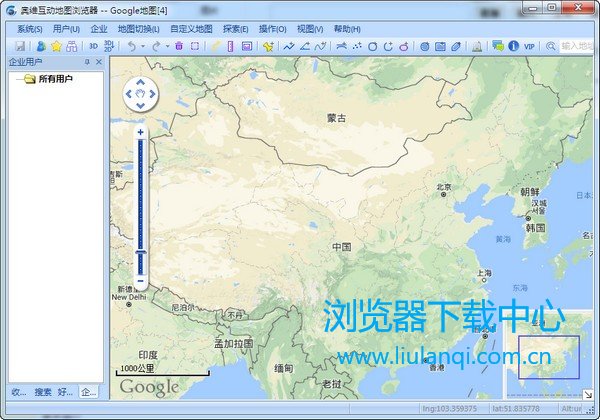The height and width of the screenshot is (420, 600).
Task: Select the pink ellipse drawing tool
Action: 404,47
